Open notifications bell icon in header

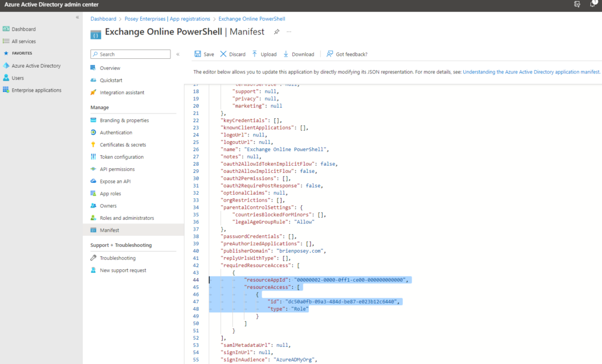pos(593,4)
